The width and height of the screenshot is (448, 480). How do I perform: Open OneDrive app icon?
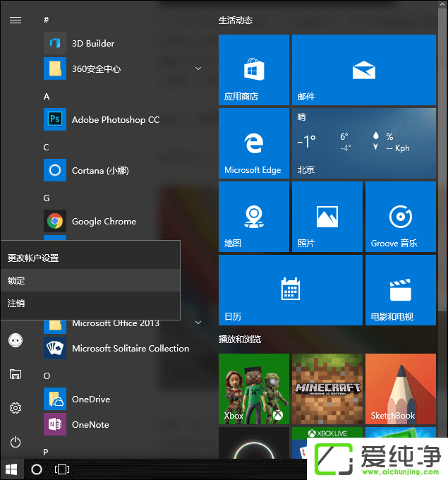pos(55,399)
